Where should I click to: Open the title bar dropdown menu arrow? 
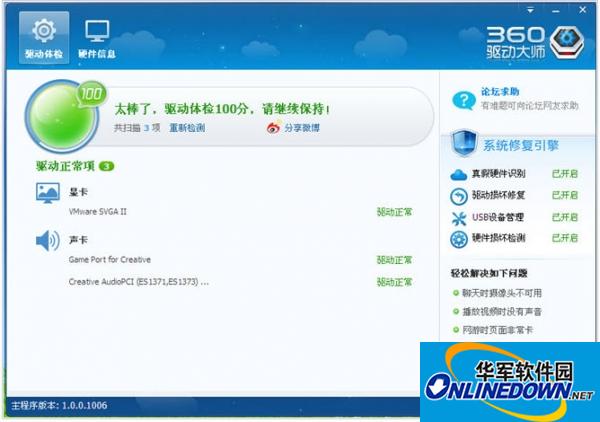pyautogui.click(x=530, y=10)
